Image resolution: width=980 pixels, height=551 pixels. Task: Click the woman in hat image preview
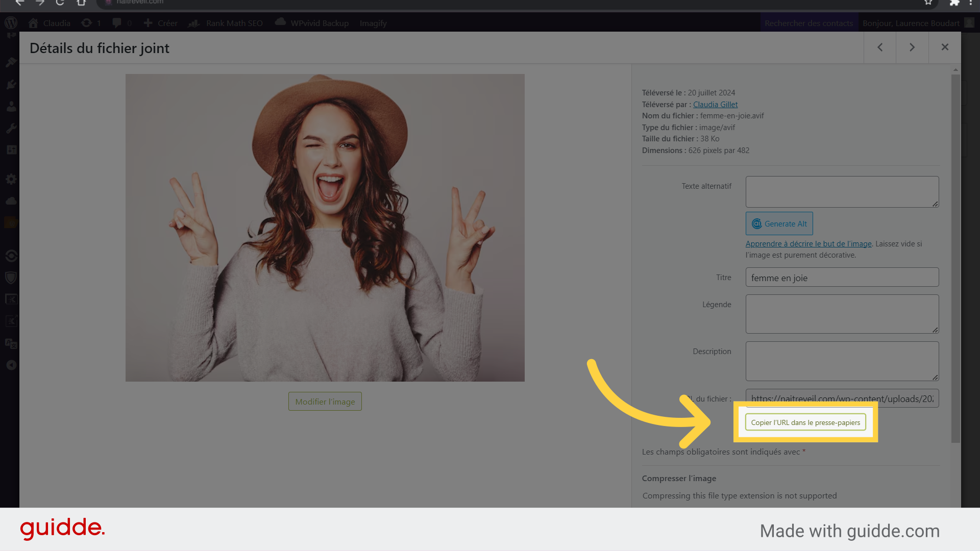(325, 228)
